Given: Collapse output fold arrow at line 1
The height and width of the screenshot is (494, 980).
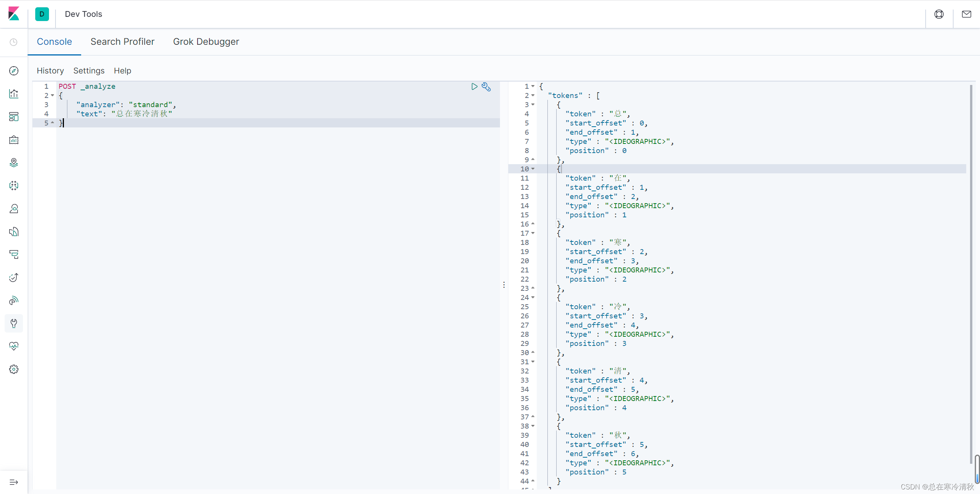Looking at the screenshot, I should pyautogui.click(x=533, y=86).
